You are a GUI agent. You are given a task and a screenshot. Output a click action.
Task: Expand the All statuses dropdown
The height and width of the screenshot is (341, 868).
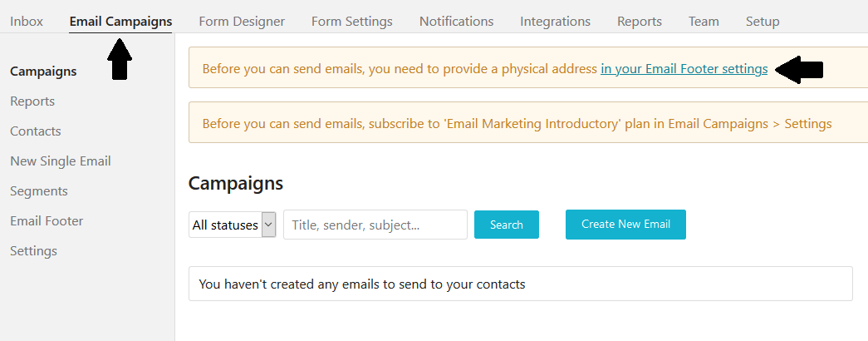[x=233, y=225]
